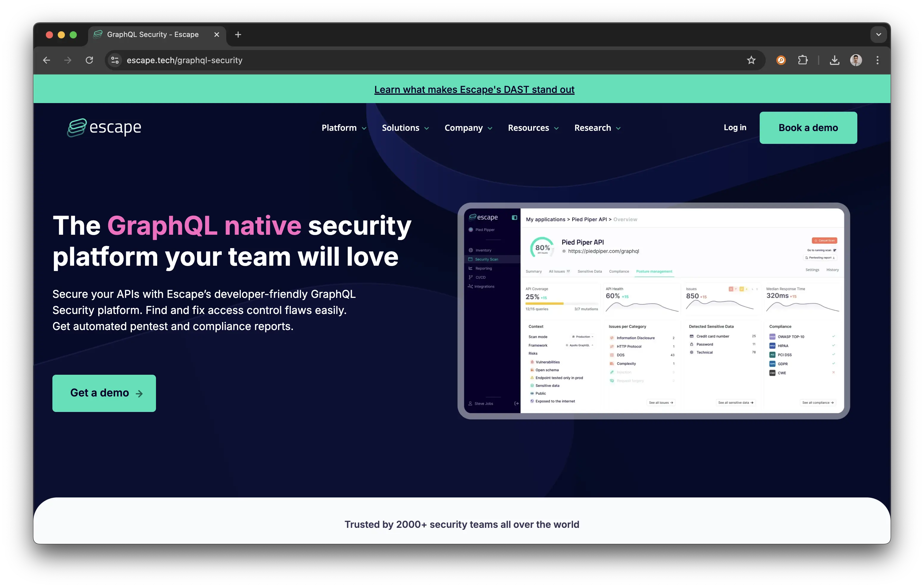
Task: Reload the current page
Action: (89, 60)
